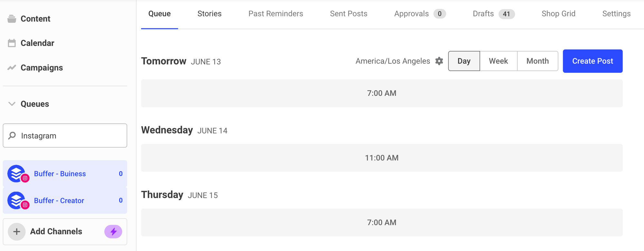Go to Sent Posts tab
Screen dimensions: 644x251
(348, 14)
